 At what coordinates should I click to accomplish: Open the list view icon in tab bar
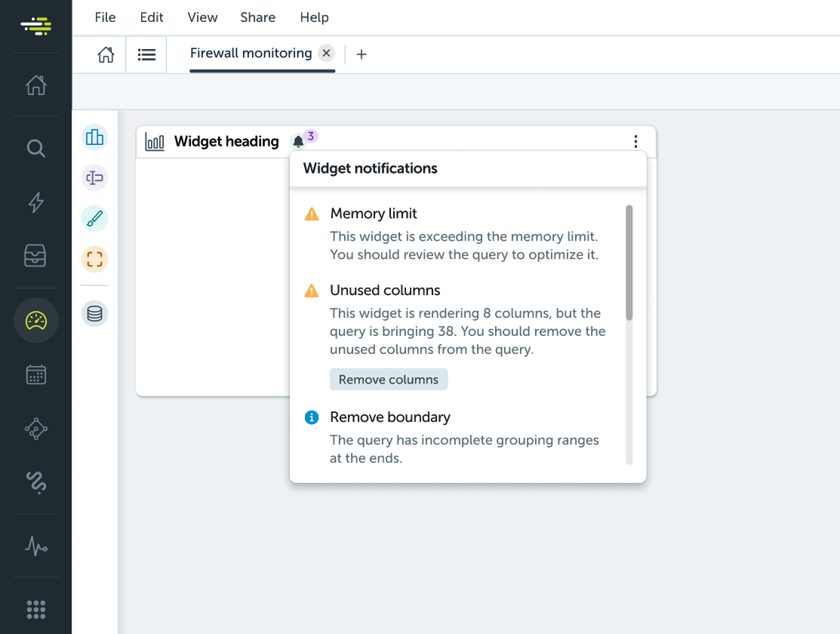146,54
